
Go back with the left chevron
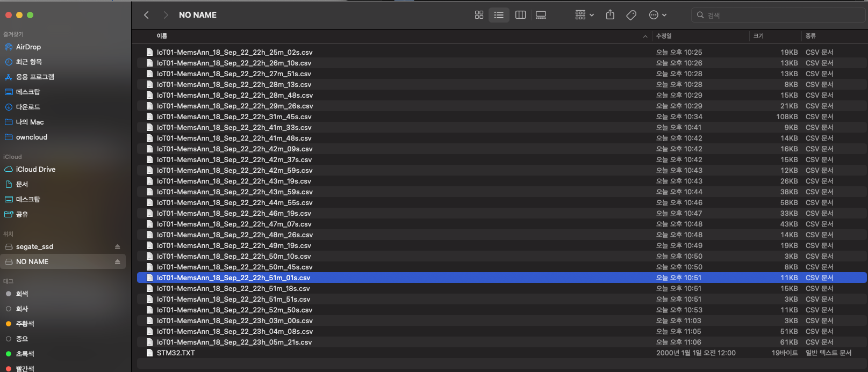pos(146,15)
